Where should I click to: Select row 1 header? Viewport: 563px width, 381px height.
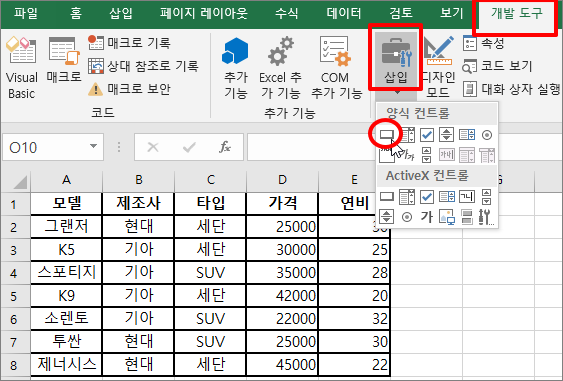click(14, 204)
